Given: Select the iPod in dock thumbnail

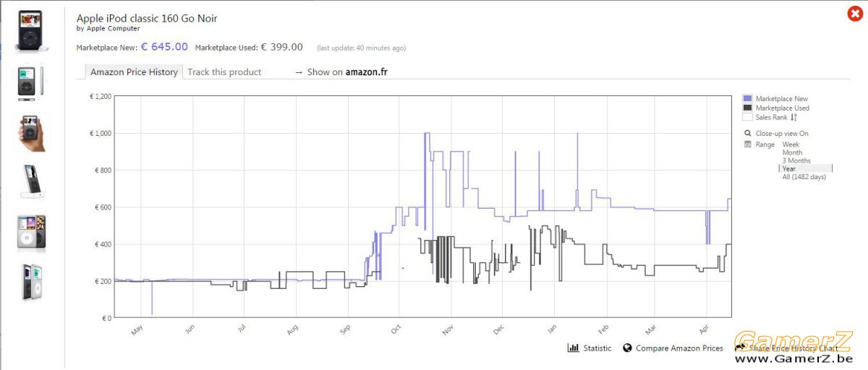Looking at the screenshot, I should [30, 181].
